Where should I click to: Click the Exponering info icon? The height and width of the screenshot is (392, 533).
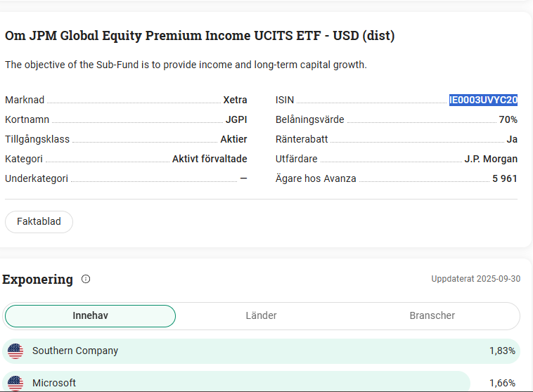click(x=86, y=279)
